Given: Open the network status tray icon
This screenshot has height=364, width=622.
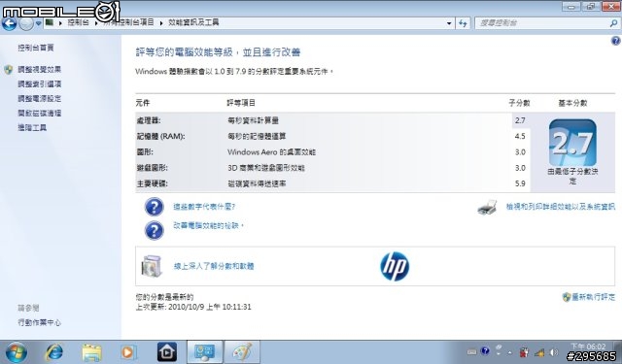Looking at the screenshot, I should point(539,352).
